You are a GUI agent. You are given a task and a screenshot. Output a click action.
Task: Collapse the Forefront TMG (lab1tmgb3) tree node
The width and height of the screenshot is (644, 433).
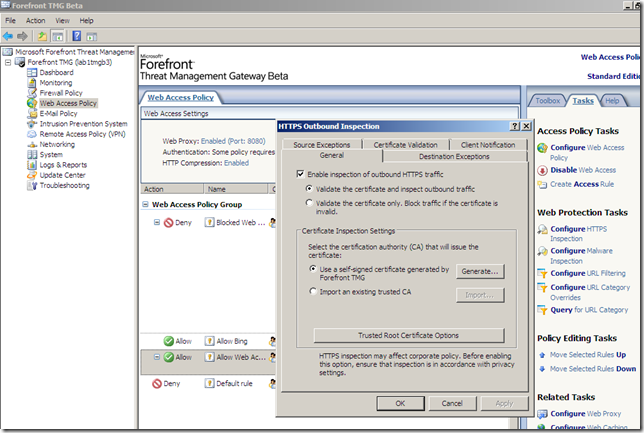(8, 62)
